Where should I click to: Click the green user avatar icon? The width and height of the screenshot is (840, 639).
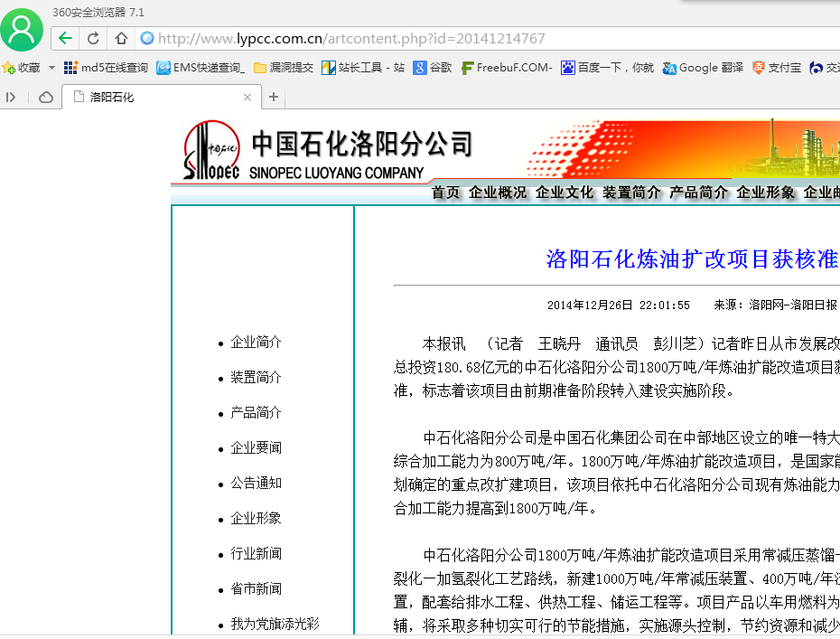(x=22, y=30)
